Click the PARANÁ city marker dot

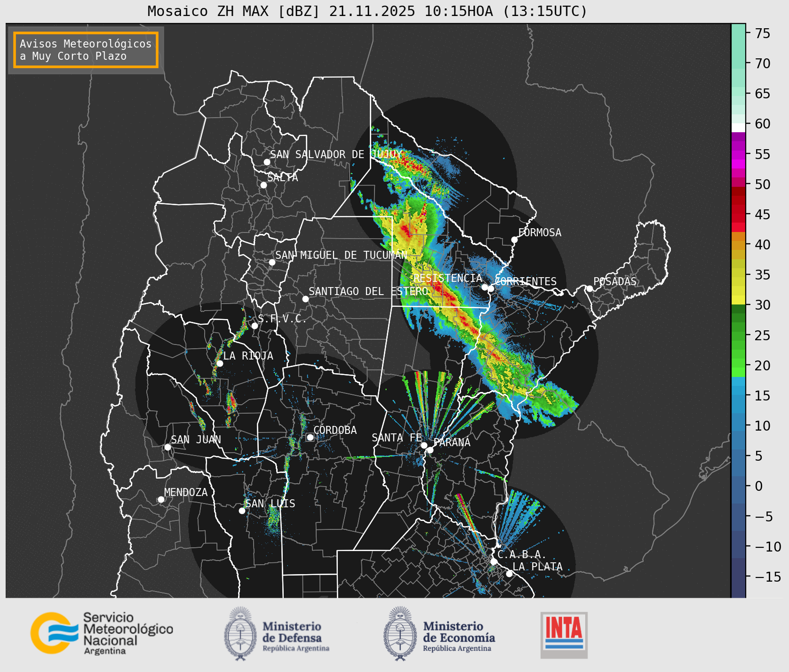[x=430, y=450]
